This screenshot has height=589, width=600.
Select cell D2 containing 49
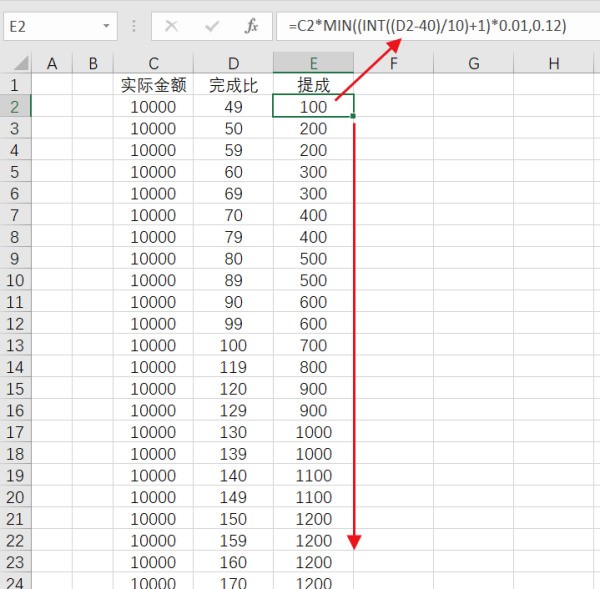(x=233, y=107)
